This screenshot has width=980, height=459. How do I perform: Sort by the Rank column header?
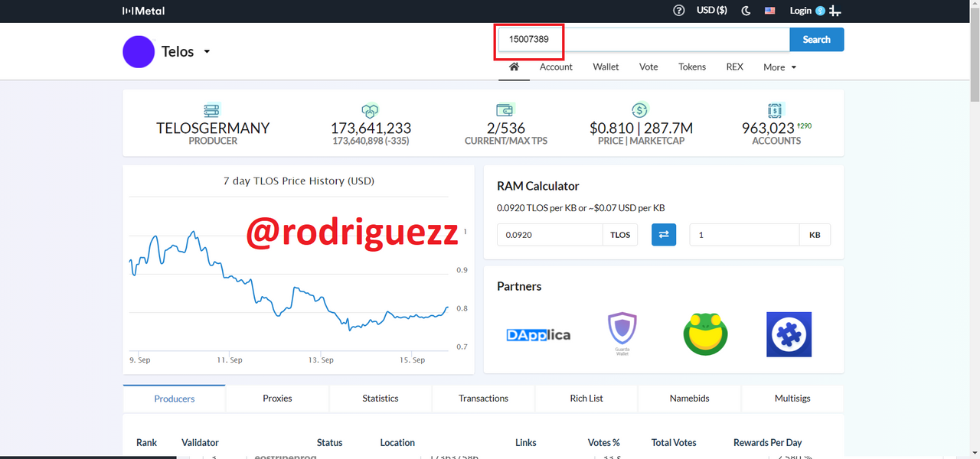(x=146, y=443)
